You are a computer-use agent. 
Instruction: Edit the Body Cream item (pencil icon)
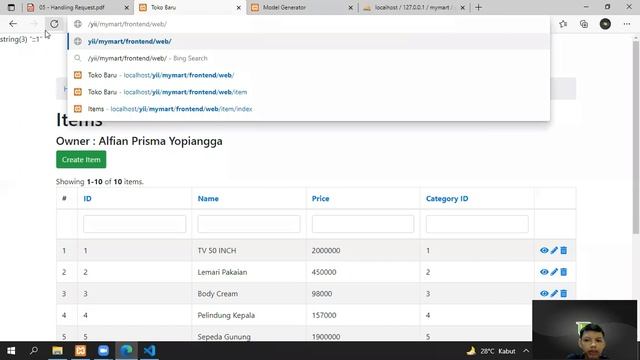554,293
